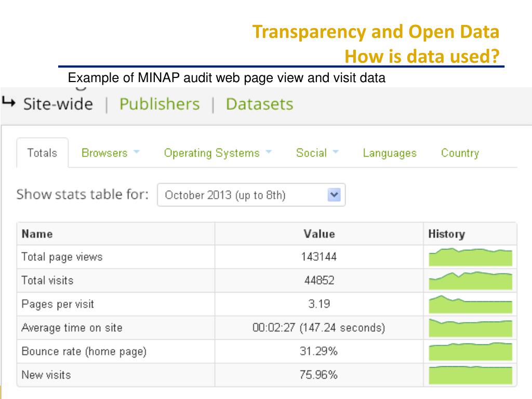Open the Publishers link
The width and height of the screenshot is (532, 399).
pos(159,104)
